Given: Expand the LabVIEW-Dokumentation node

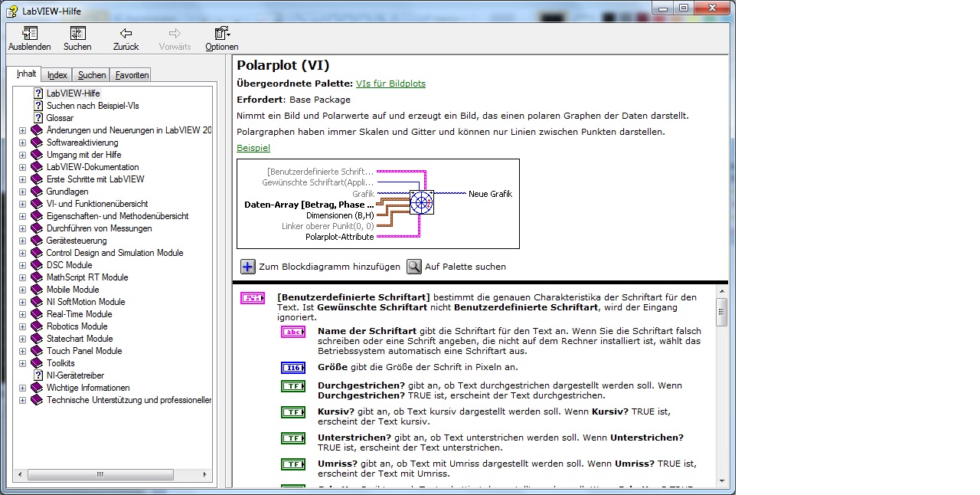Looking at the screenshot, I should 22,167.
